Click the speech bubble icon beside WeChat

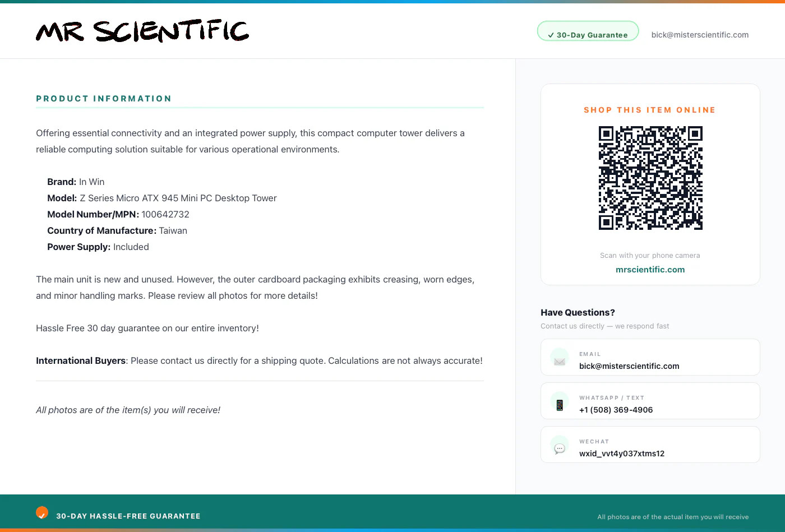(560, 448)
